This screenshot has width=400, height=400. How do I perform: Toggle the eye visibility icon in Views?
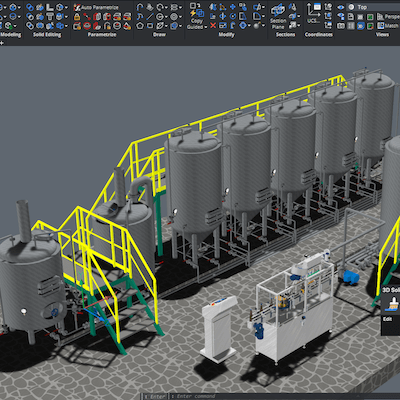tap(341, 7)
